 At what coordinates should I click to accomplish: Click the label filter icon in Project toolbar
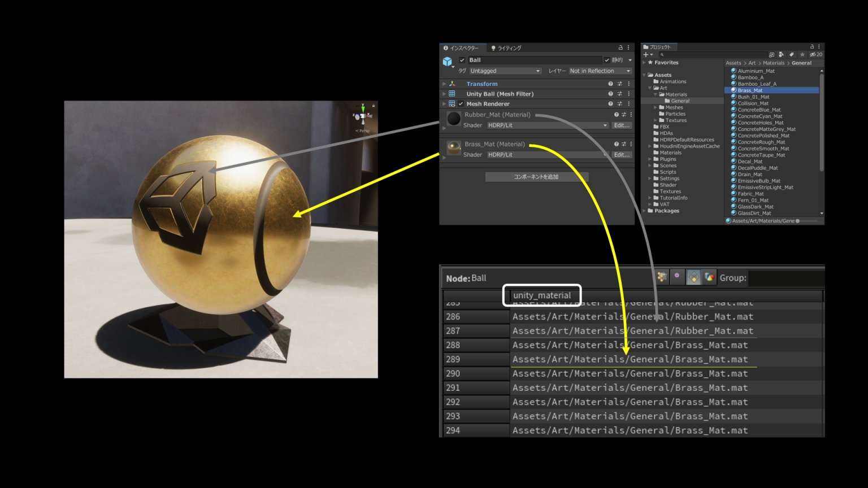[x=791, y=54]
